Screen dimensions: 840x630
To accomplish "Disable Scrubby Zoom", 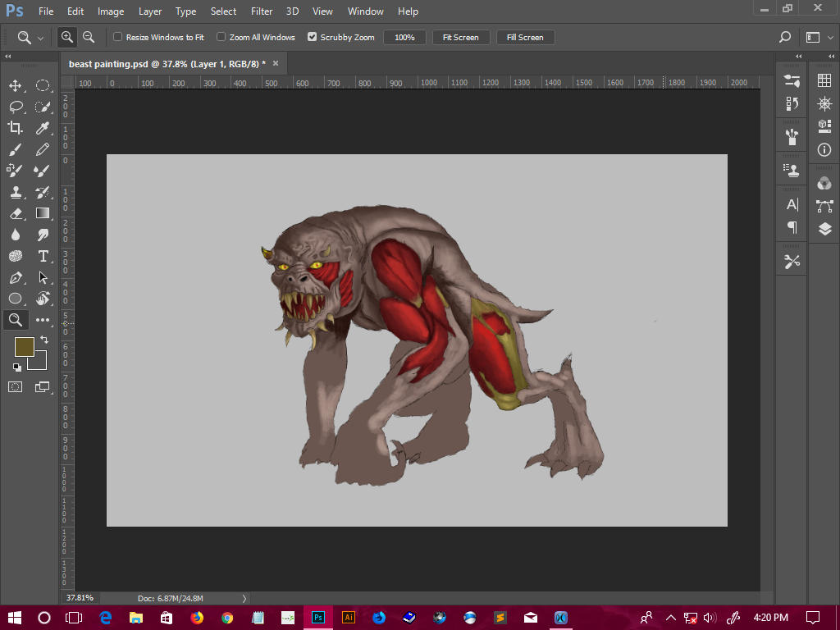I will (313, 37).
